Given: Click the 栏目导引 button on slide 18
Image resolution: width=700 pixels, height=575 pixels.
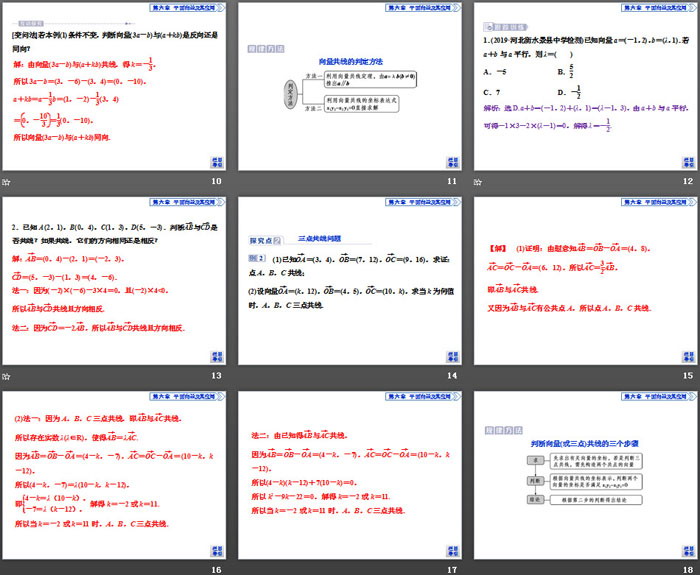Looking at the screenshot, I should (x=688, y=551).
